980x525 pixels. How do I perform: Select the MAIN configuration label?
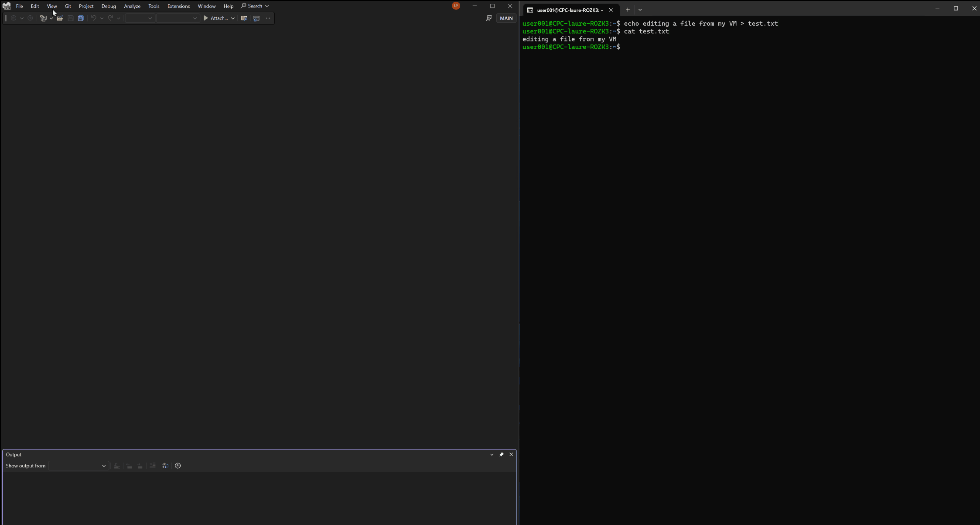pos(505,17)
